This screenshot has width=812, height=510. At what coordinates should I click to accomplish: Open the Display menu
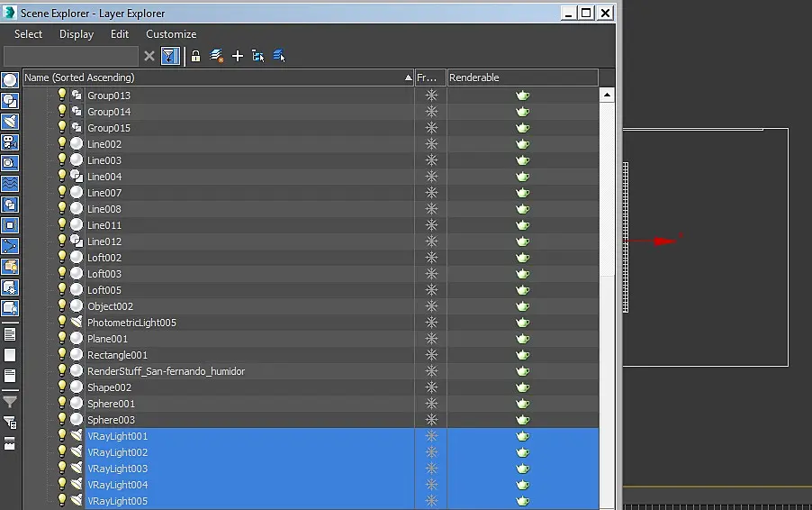77,34
